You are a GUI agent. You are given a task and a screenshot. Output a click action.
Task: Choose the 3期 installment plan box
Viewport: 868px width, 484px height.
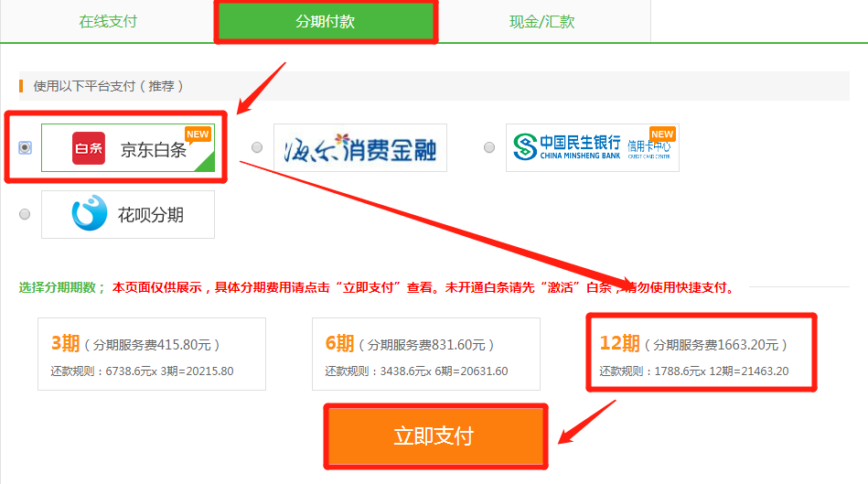pyautogui.click(x=152, y=355)
